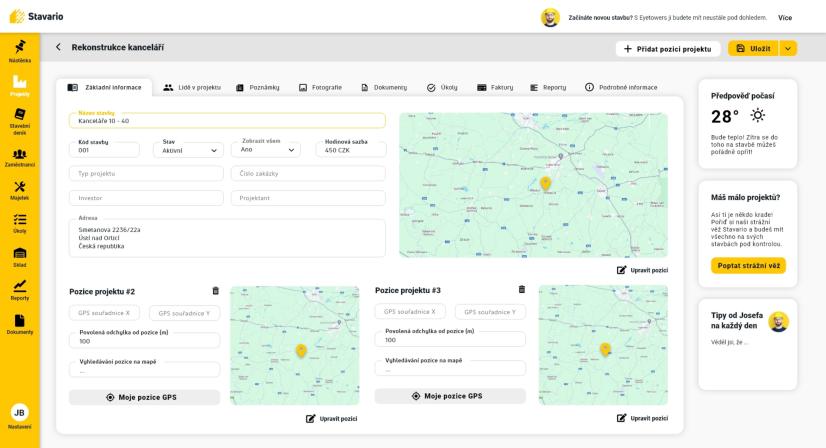Open JB user avatar settings
Viewport: 826px width, 448px height.
pyautogui.click(x=19, y=413)
